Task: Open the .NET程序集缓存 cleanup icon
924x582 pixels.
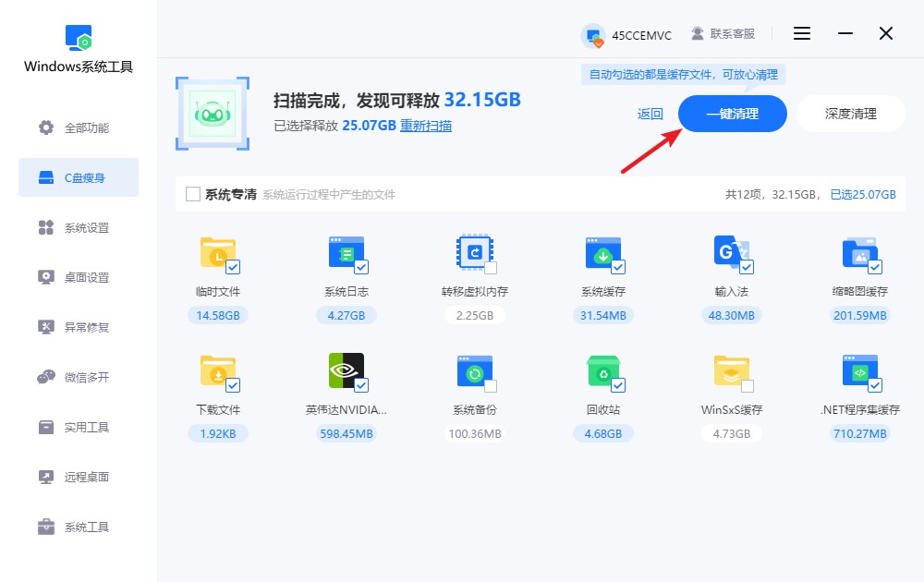Action: tap(860, 371)
